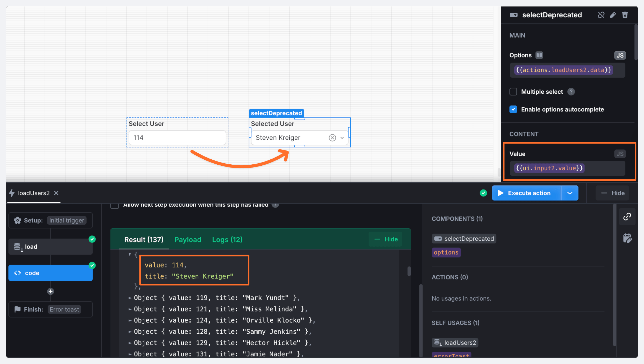This screenshot has height=364, width=644.
Task: Delete component with the trash icon
Action: pos(625,15)
